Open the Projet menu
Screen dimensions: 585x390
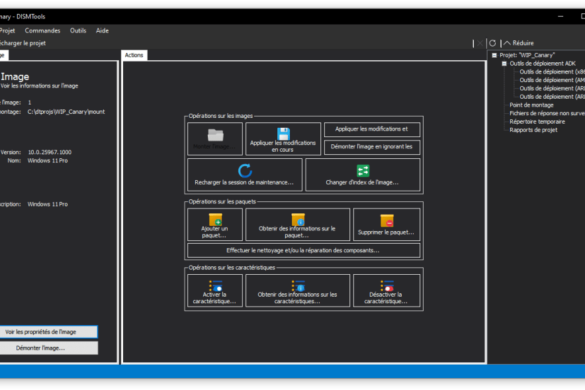(7, 31)
